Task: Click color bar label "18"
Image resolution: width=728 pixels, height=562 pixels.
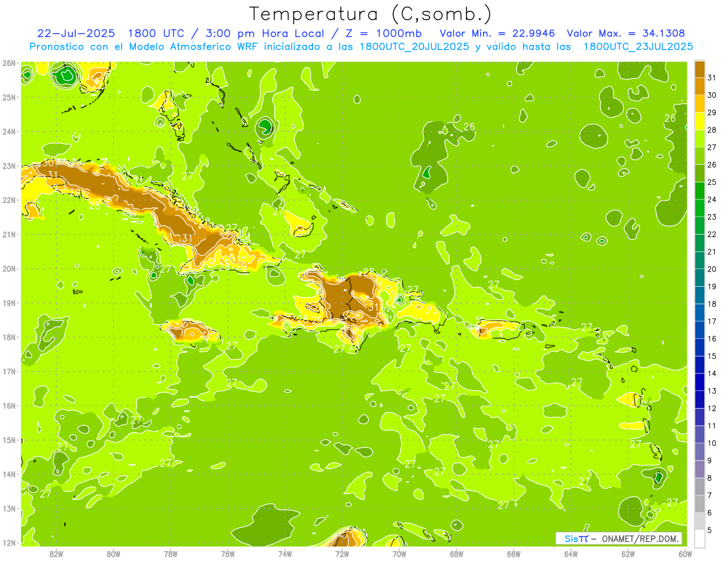Action: (x=712, y=304)
